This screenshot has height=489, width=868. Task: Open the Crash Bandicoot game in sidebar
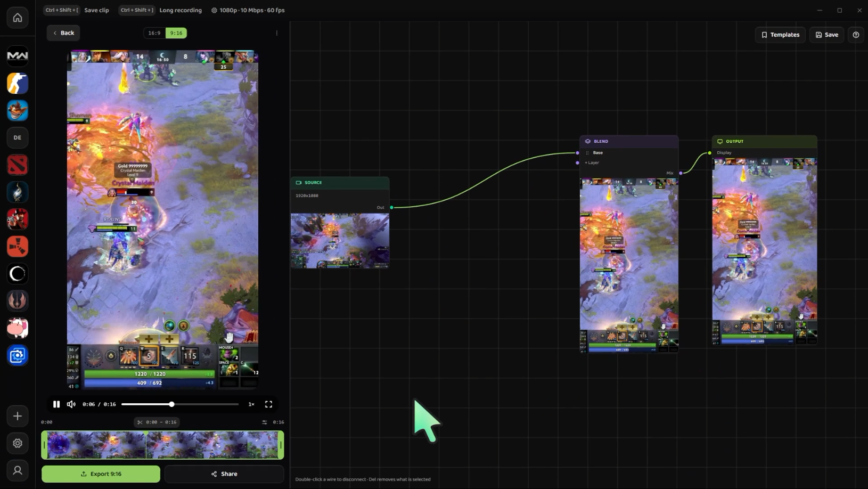(18, 110)
